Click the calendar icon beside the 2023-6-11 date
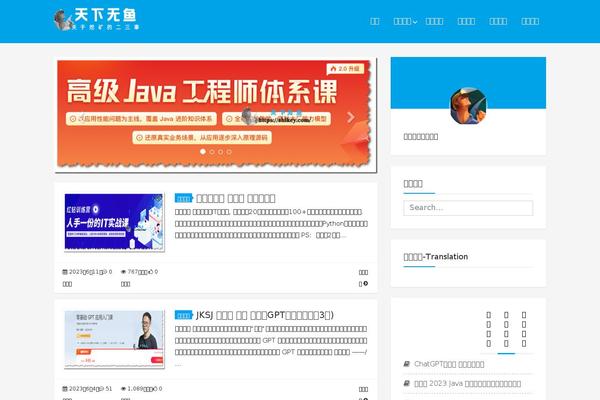The height and width of the screenshot is (400, 600). pos(65,272)
